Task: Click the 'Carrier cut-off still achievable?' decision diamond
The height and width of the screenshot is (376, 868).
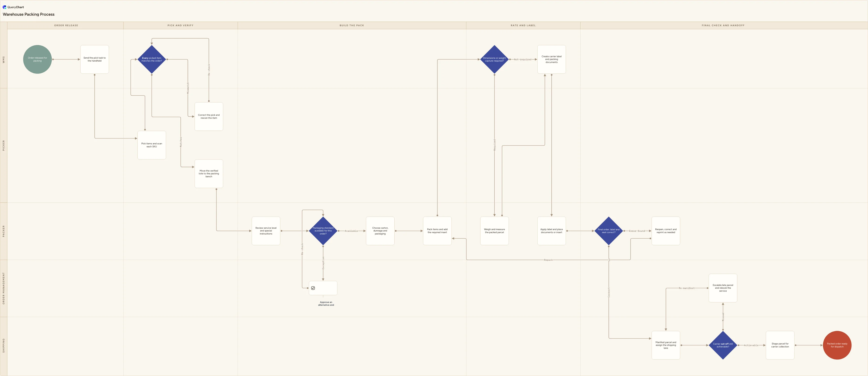Action: pyautogui.click(x=723, y=345)
